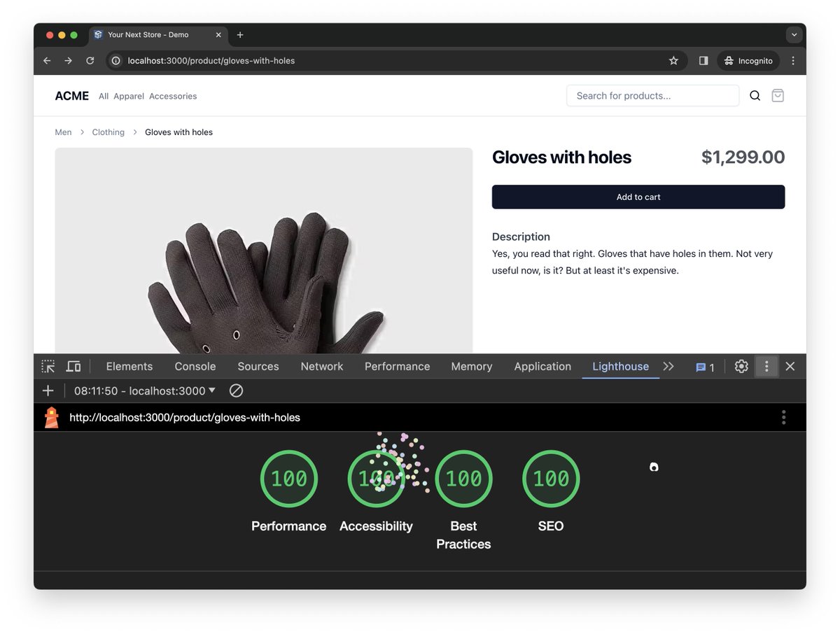Open the Lighthouse panel tab
Screen dimensions: 840x634
[620, 366]
